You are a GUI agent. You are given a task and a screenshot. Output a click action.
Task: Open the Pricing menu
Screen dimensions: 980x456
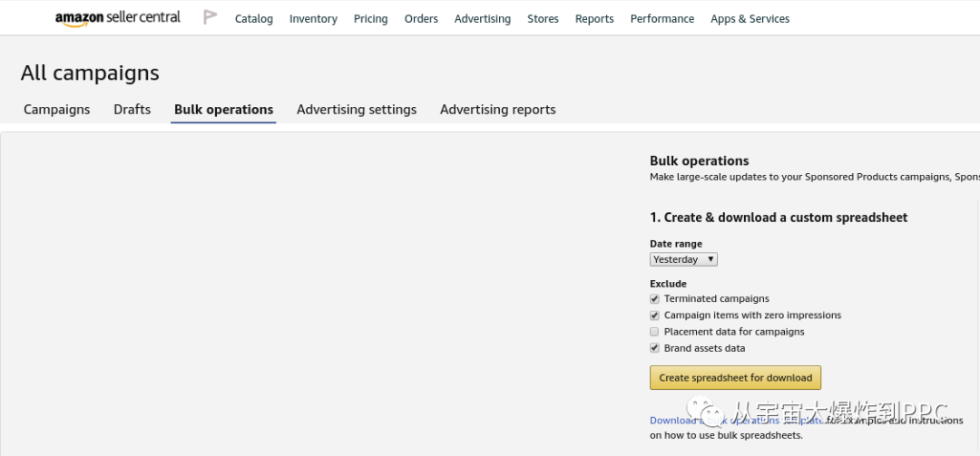370,19
